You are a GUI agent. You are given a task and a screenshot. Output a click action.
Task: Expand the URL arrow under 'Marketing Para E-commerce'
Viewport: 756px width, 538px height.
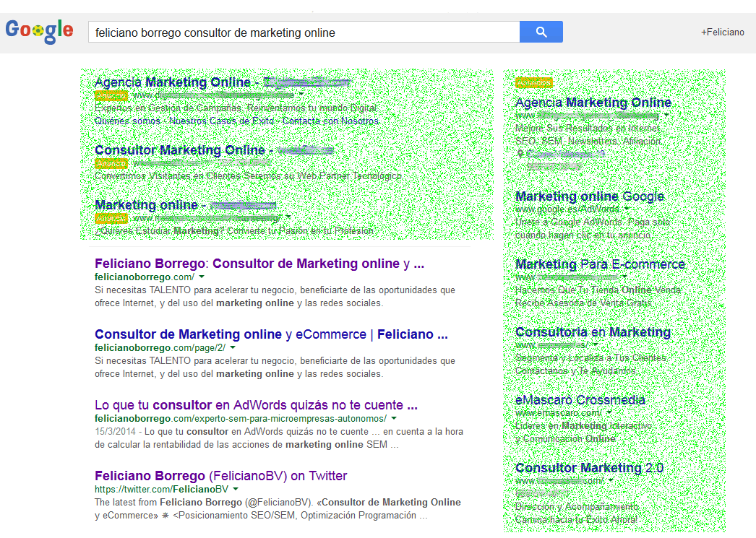[x=625, y=277]
